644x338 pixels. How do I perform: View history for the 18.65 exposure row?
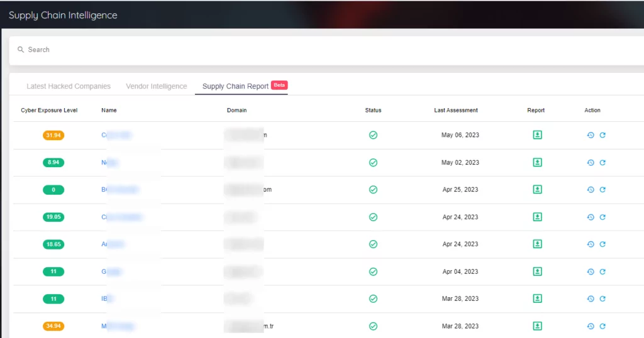(591, 244)
